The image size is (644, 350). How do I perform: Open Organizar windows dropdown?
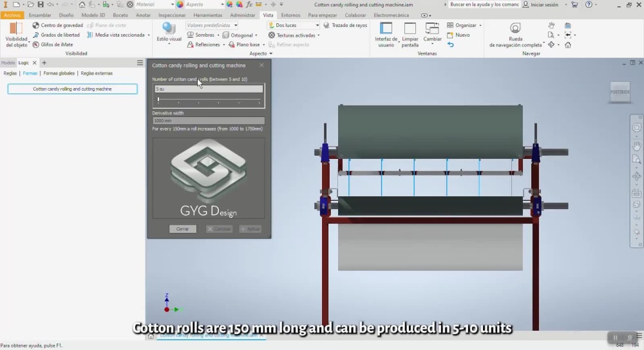[x=464, y=26]
